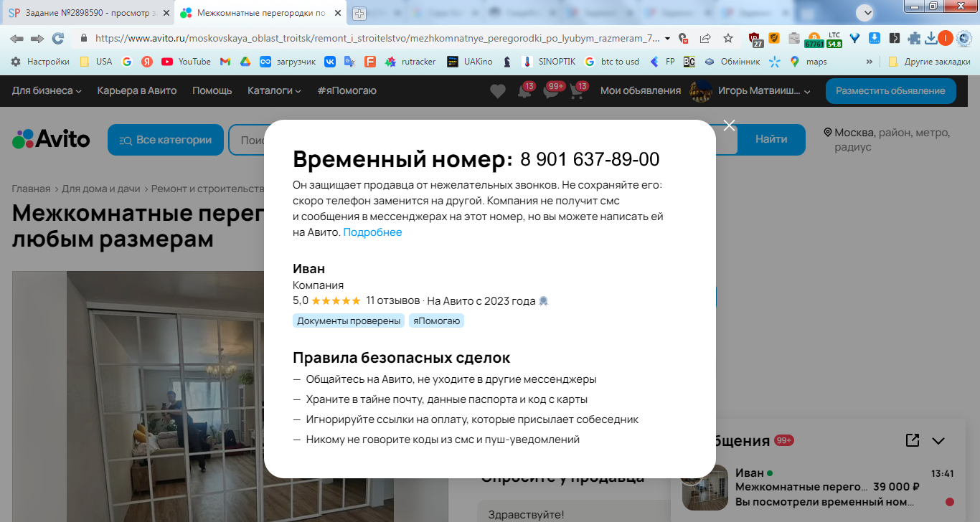Screen dimensions: 980x522
Task: Open Другие закладки folder
Action: coord(929,62)
